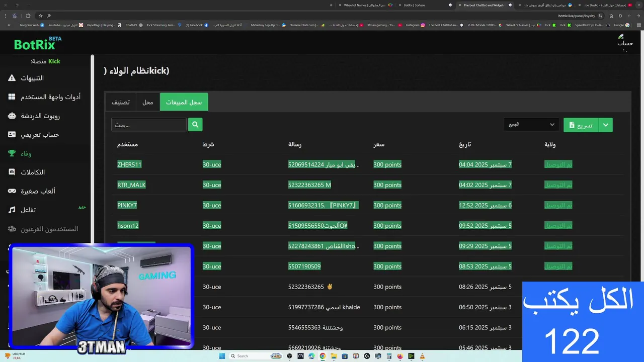Click the robot icon beside روبوت الدردشة
Screen dimensions: 644x362
pyautogui.click(x=12, y=116)
